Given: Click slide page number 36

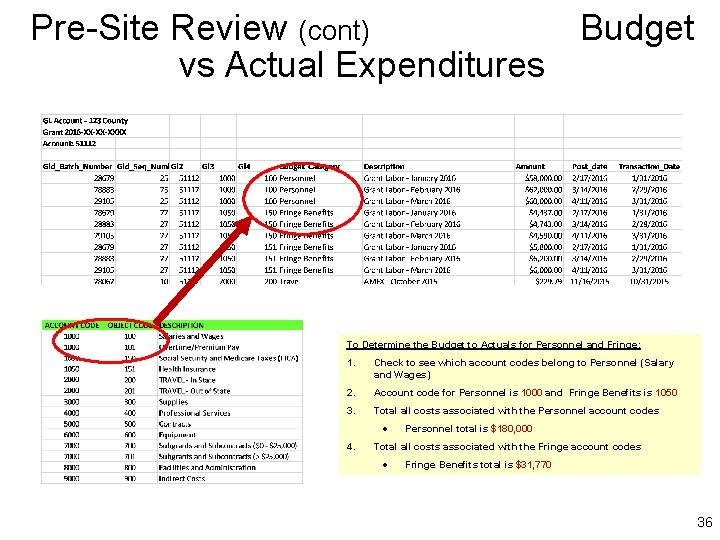Looking at the screenshot, I should click(704, 522).
